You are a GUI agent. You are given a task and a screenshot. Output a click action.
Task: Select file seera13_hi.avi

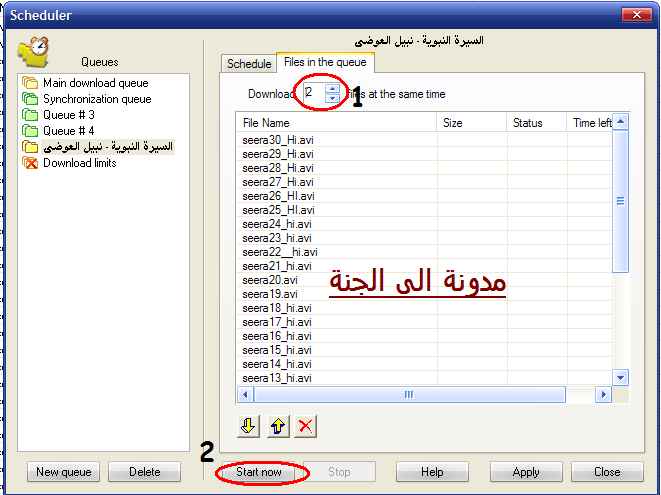[277, 378]
